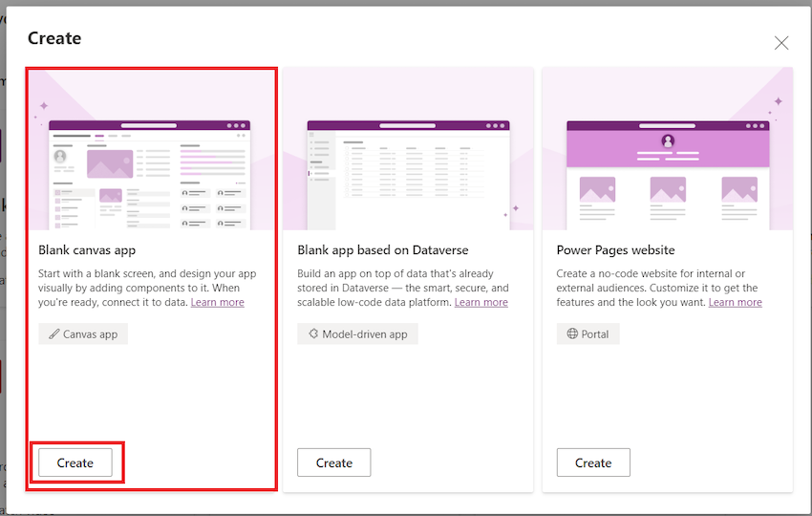Click the Canvas app tag

[83, 334]
